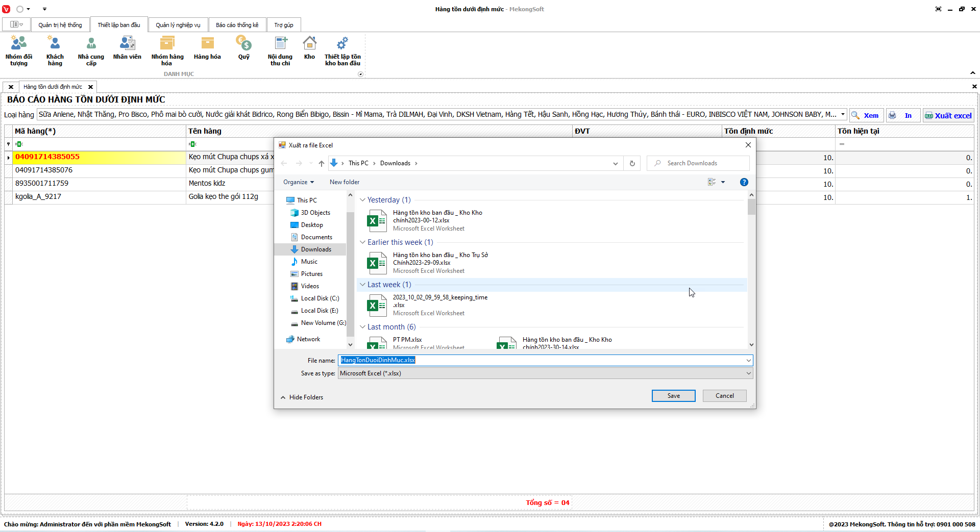The width and height of the screenshot is (980, 532).
Task: Close the Xuất ra file Excel dialog
Action: click(x=748, y=145)
